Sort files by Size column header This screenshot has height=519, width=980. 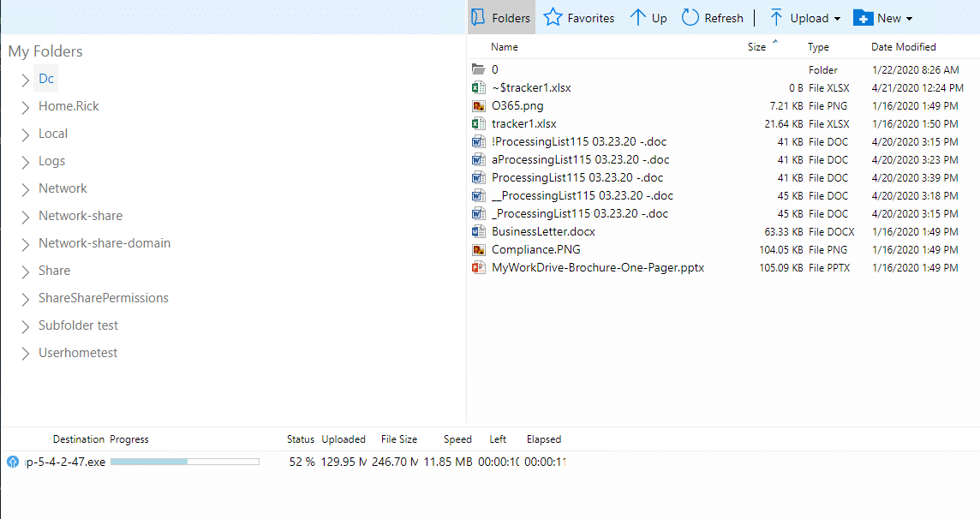tap(756, 47)
